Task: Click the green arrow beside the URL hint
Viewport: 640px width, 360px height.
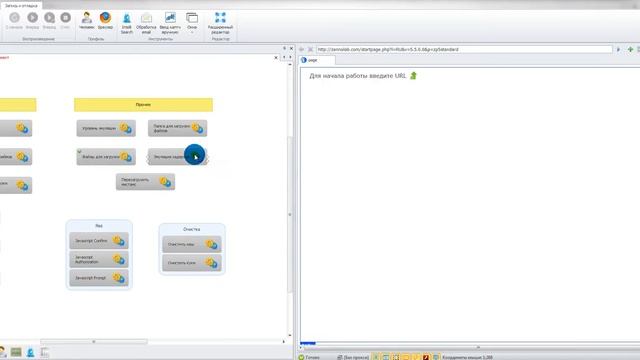Action: pos(413,76)
